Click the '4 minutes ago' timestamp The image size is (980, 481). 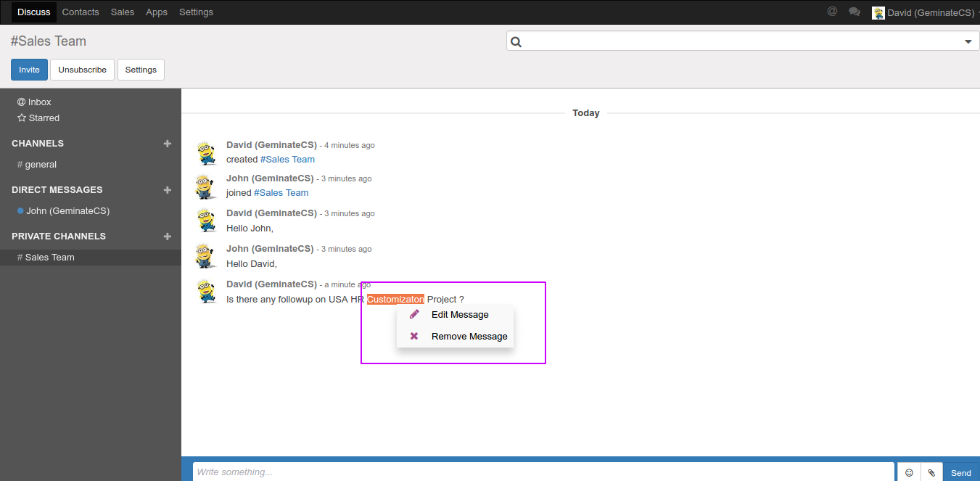(x=350, y=146)
